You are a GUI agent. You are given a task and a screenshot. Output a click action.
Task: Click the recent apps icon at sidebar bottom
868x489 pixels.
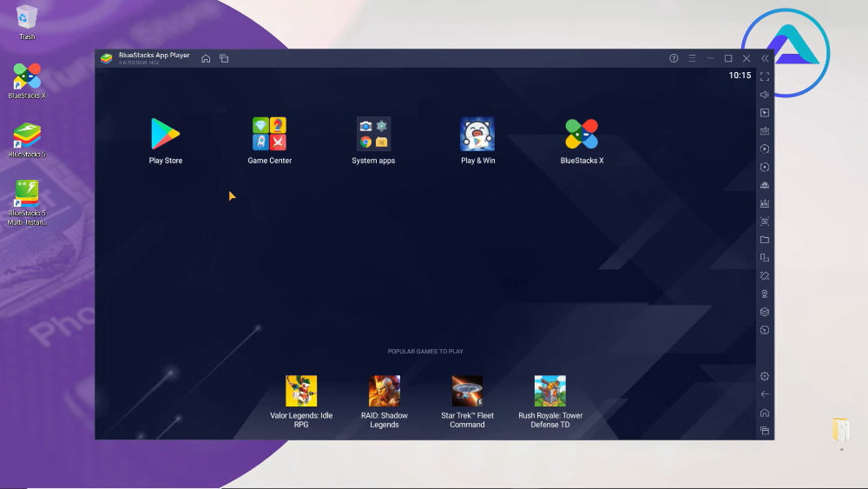pyautogui.click(x=765, y=431)
